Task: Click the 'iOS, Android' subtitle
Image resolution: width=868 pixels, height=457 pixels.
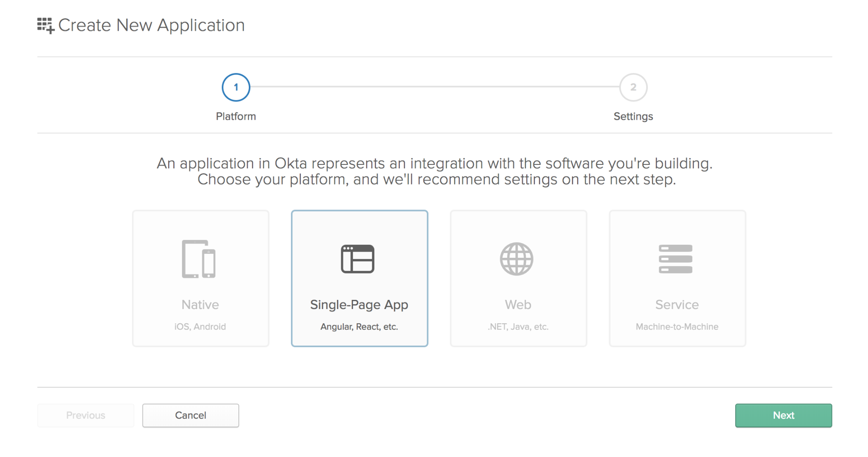Action: (200, 327)
